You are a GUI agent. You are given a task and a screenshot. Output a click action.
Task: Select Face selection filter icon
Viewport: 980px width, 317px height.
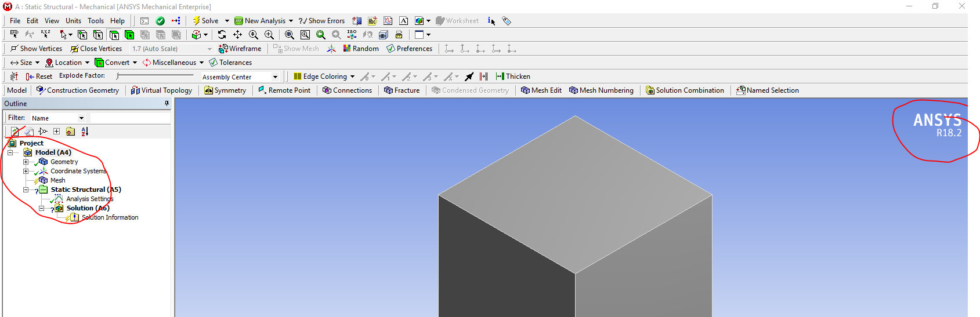click(114, 35)
